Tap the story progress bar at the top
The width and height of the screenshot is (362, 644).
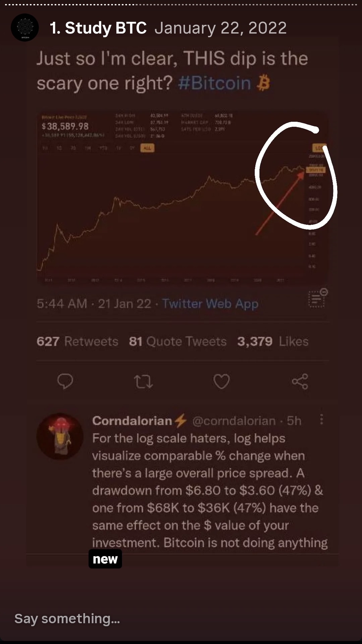[x=181, y=5]
